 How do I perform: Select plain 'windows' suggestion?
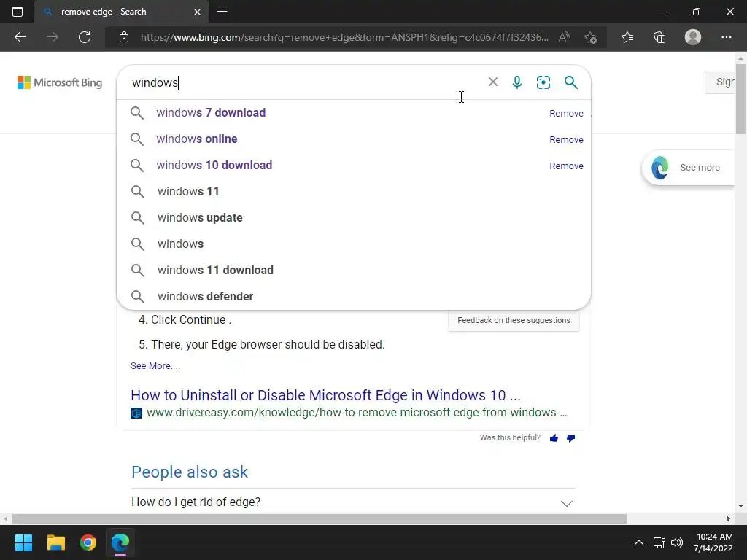tap(354, 244)
